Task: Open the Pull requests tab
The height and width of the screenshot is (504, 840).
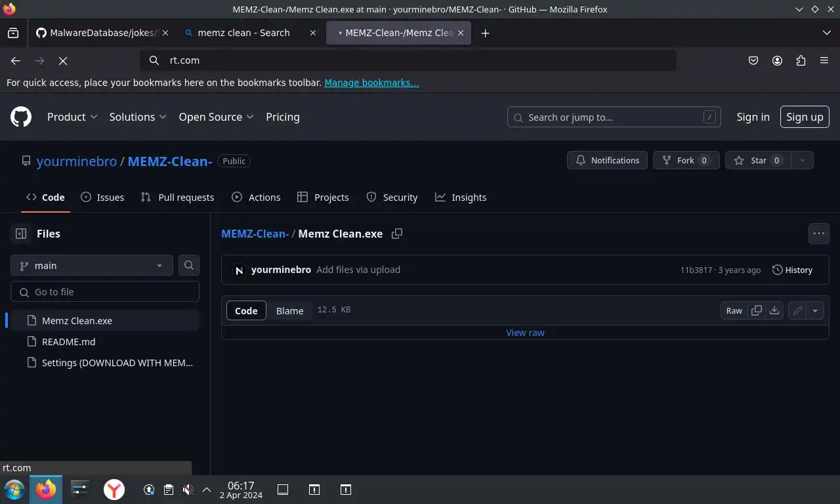Action: pos(178,198)
